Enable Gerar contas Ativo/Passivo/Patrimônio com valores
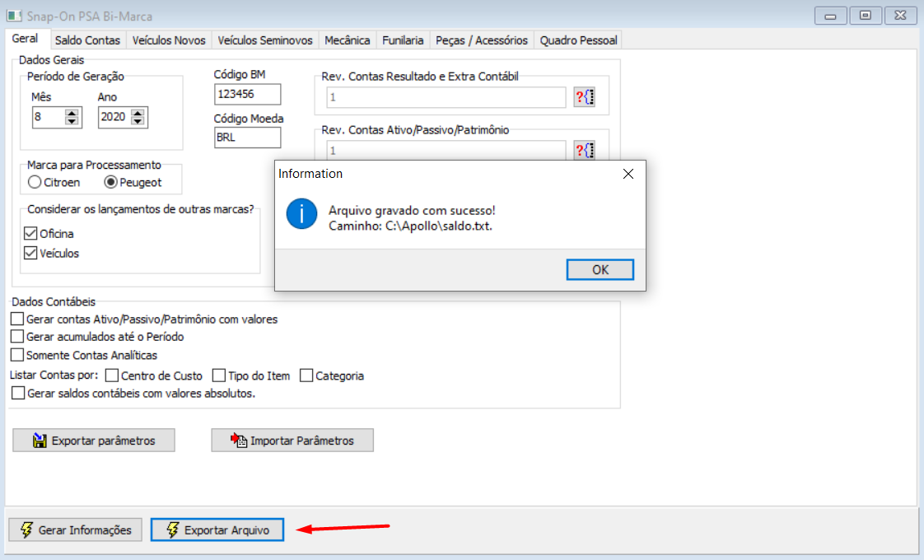This screenshot has width=924, height=560. click(x=17, y=319)
